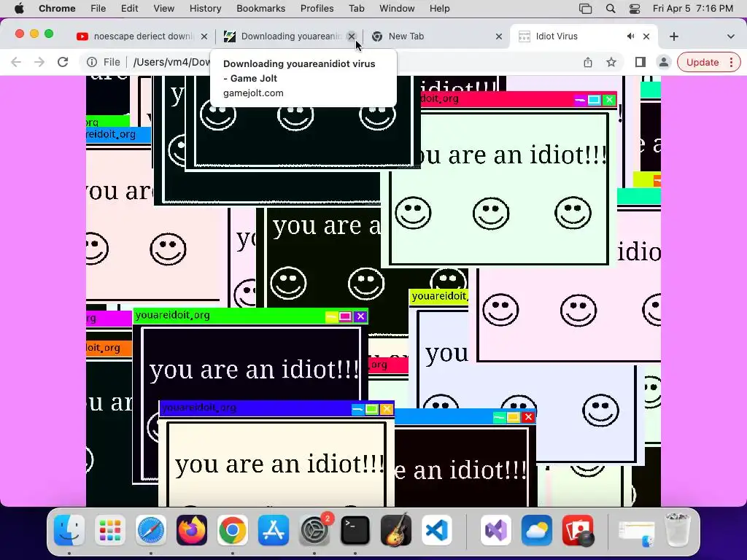Close the Downloading youareanidiot tab
747x560 pixels.
352,36
